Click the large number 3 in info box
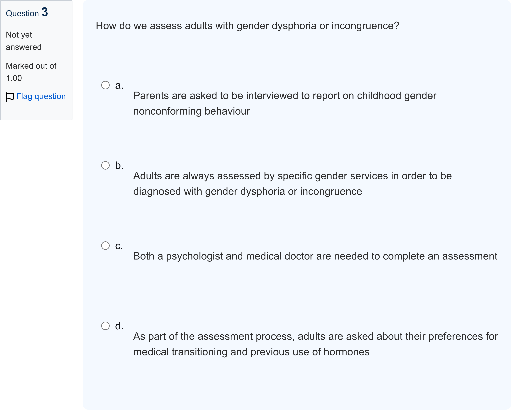 45,12
